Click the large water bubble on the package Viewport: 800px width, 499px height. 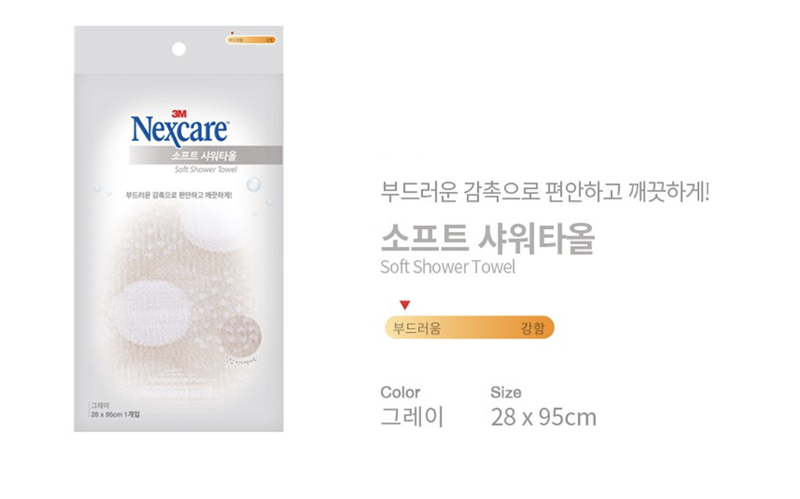click(254, 184)
